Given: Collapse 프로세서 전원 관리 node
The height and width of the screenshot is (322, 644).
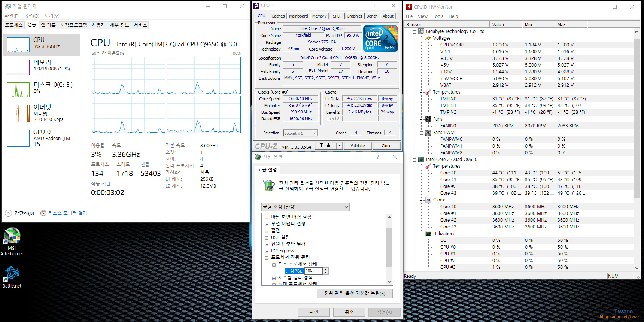Looking at the screenshot, I should [x=267, y=258].
